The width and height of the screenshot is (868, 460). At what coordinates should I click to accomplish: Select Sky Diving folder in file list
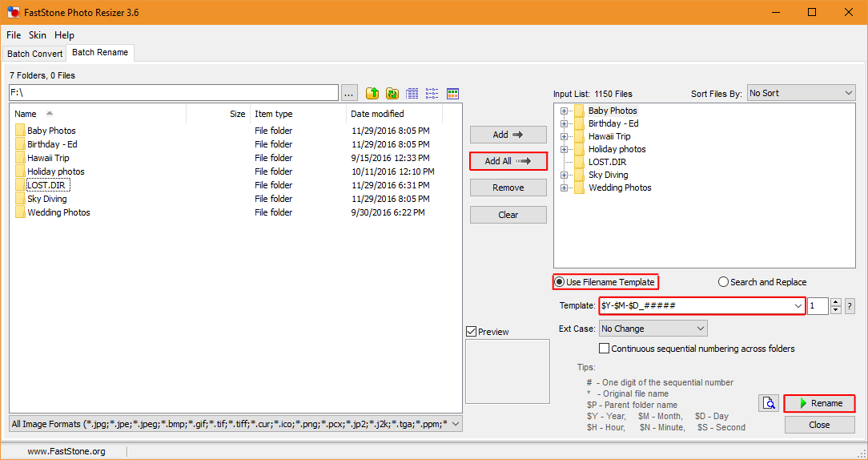[47, 199]
